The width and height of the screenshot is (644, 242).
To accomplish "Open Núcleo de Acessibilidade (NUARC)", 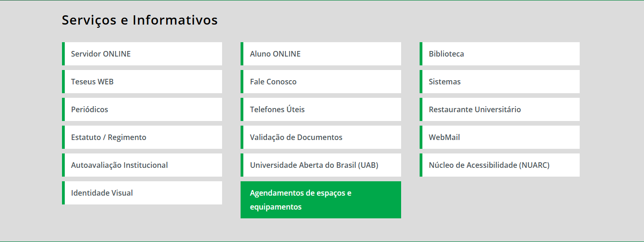I will tap(489, 165).
